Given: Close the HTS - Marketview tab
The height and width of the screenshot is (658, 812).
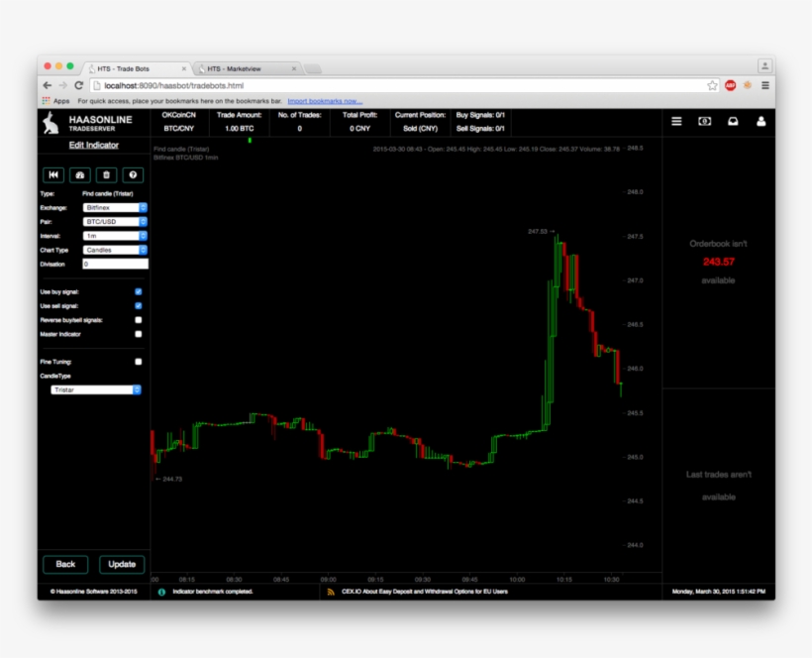Looking at the screenshot, I should tap(294, 68).
